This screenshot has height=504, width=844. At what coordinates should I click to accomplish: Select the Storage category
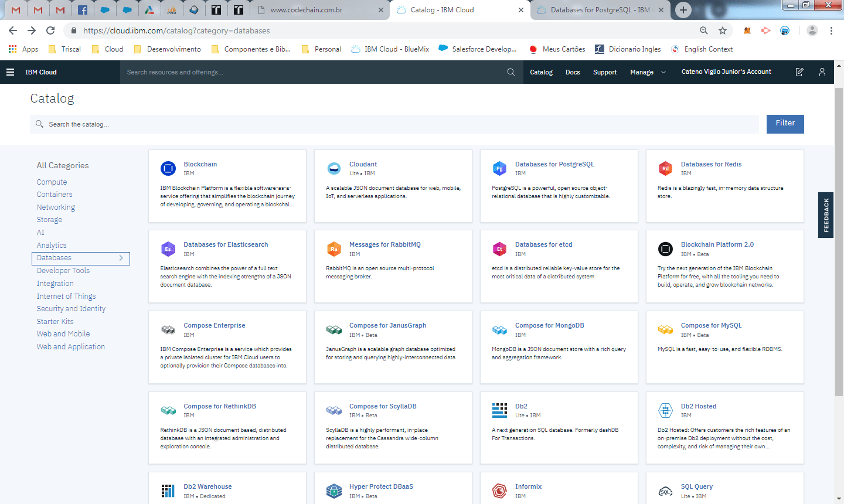(x=49, y=220)
